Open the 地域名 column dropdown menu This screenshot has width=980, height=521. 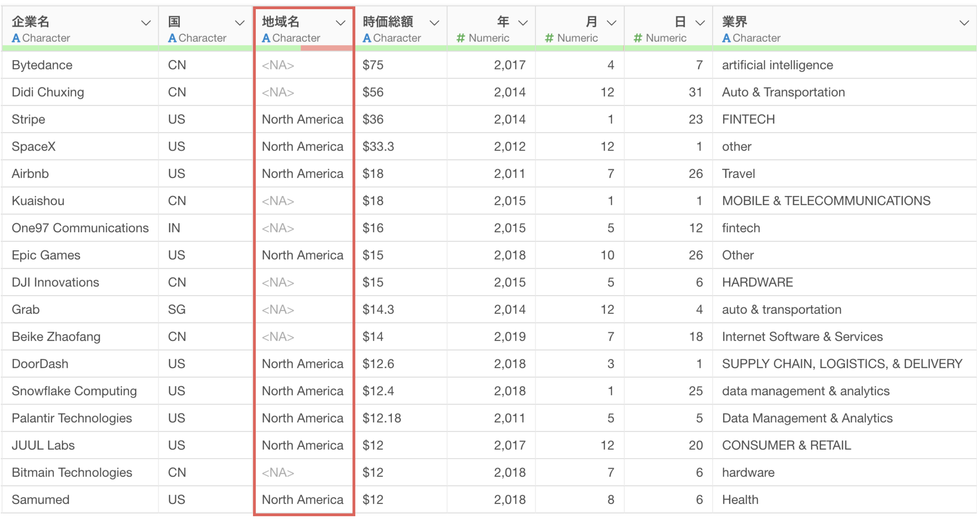click(x=340, y=23)
